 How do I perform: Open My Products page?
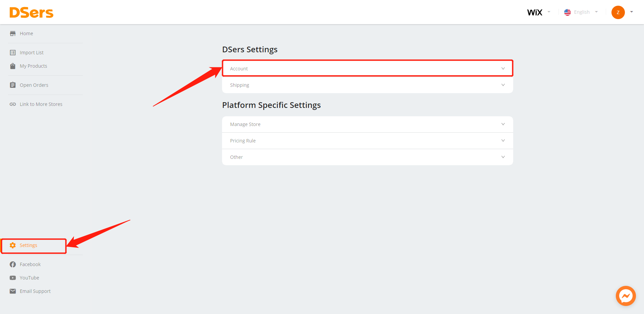click(33, 66)
